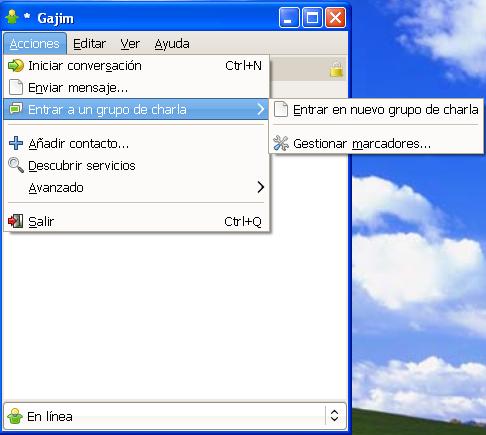Screen dimensions: 486x435
Task: Click the Gajim green person title bar icon
Action: tap(12, 17)
